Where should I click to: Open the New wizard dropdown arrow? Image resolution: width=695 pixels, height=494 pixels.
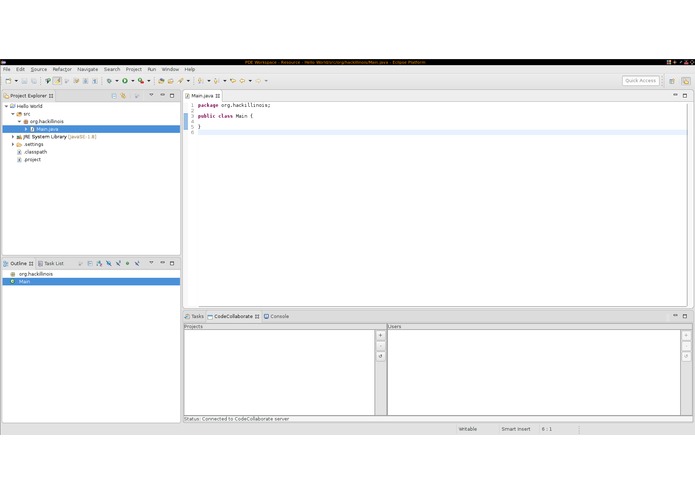coord(16,81)
